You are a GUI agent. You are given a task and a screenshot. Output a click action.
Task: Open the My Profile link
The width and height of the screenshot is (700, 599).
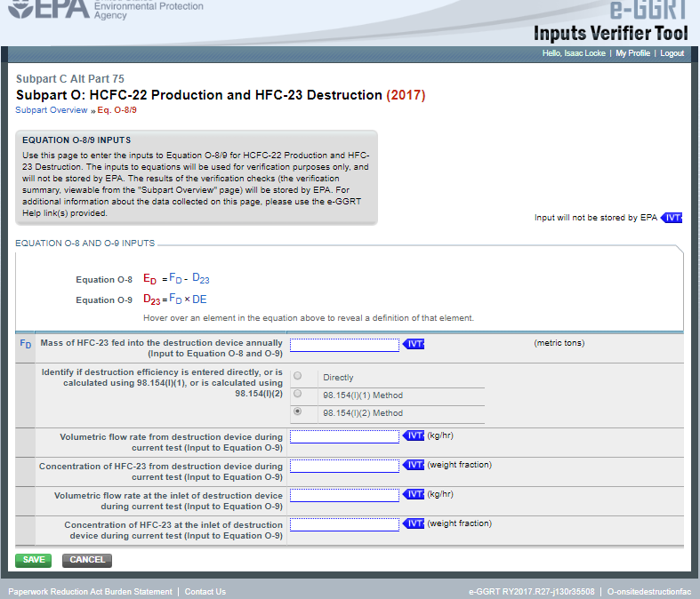(632, 53)
